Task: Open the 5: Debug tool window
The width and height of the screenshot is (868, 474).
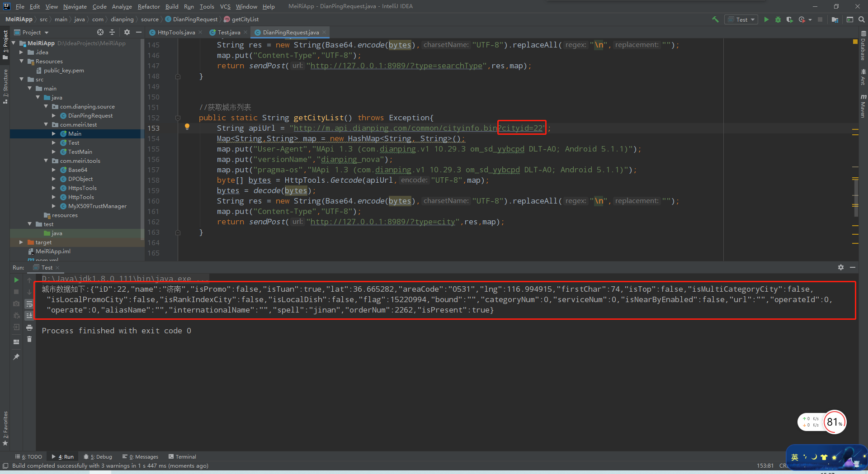Action: coord(98,457)
